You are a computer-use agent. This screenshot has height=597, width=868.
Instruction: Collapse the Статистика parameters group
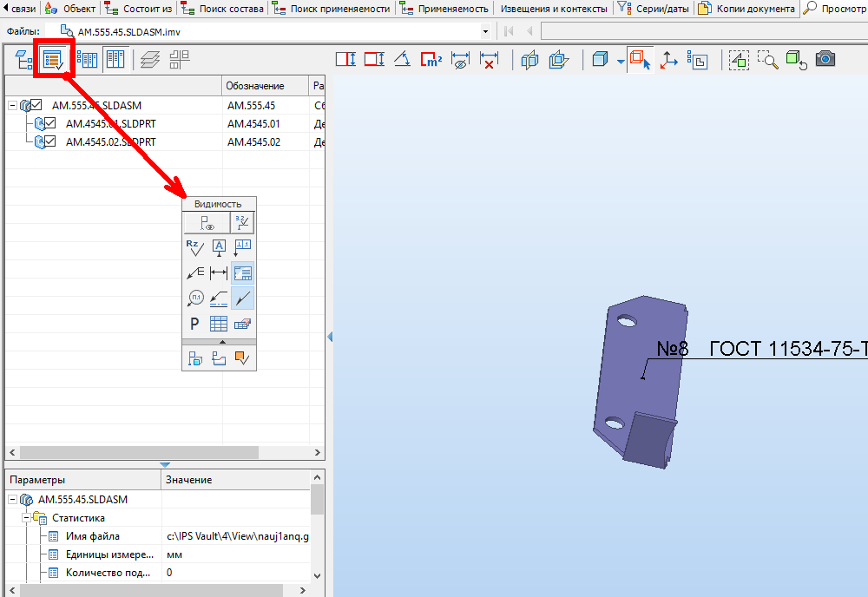coord(26,518)
